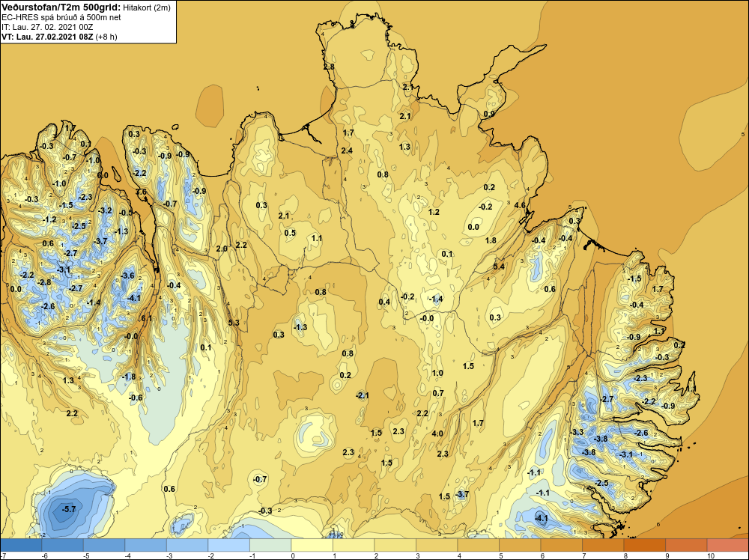
Task: Click the temperature value '2.0'
Action: point(222,249)
